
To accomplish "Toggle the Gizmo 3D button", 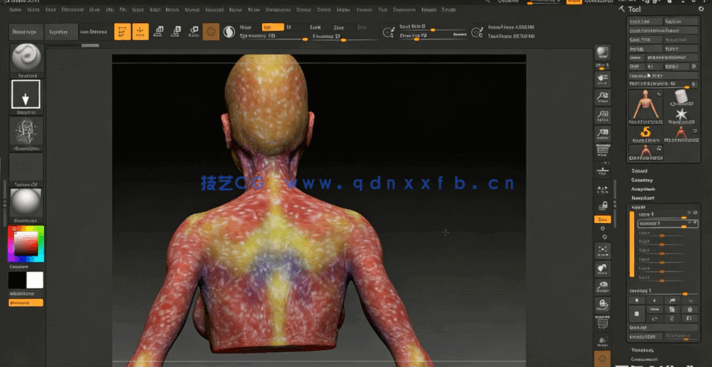I will (211, 31).
